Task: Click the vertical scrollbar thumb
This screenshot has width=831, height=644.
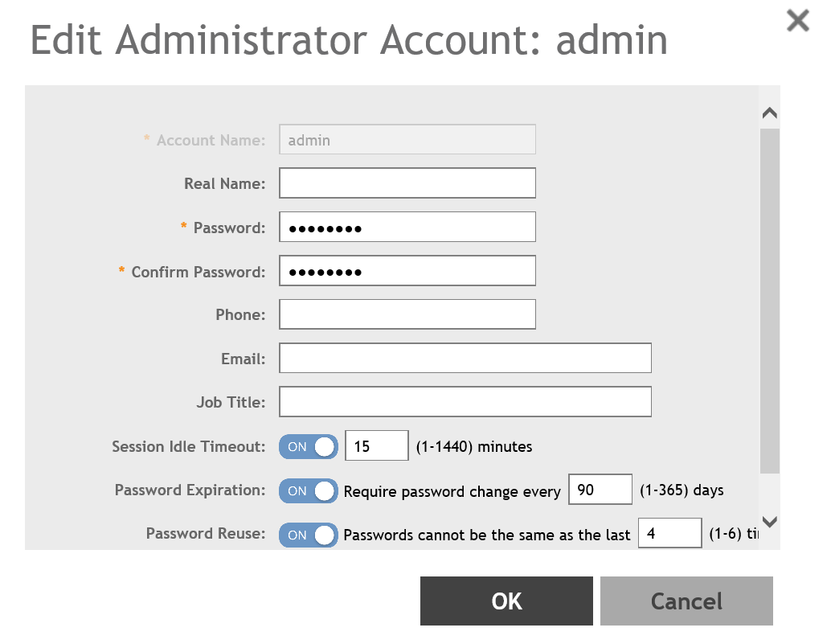Action: (x=769, y=297)
